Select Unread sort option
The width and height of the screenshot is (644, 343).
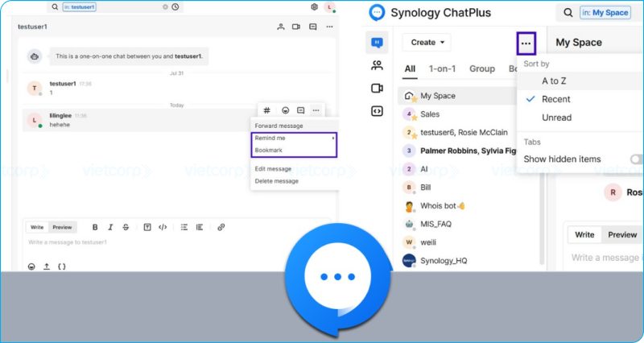tap(556, 118)
